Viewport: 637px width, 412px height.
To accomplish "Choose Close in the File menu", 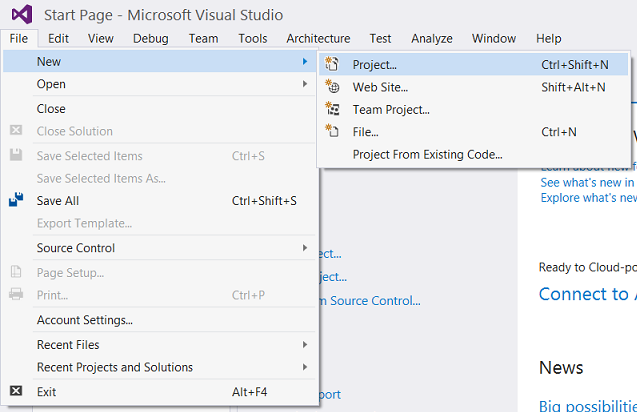I will click(51, 109).
